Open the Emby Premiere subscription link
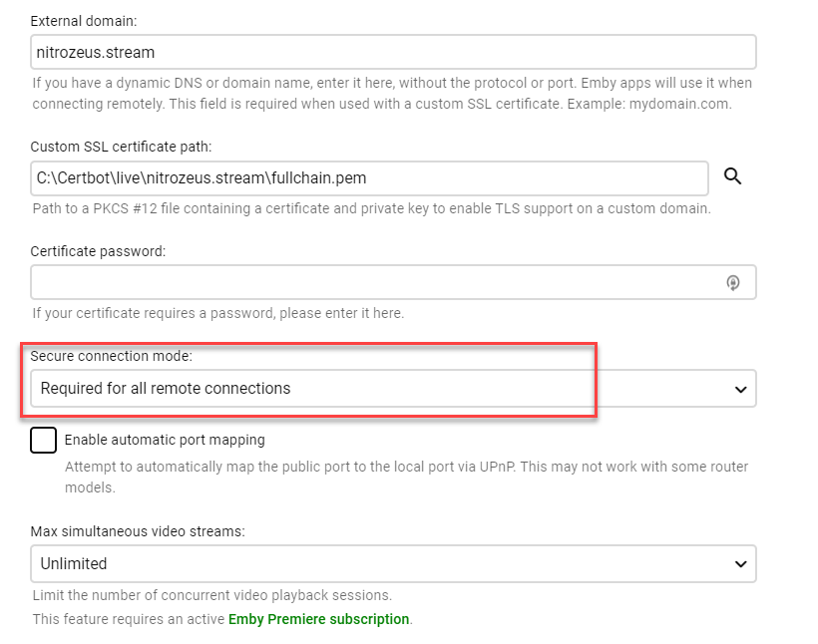This screenshot has height=644, width=818. [318, 619]
